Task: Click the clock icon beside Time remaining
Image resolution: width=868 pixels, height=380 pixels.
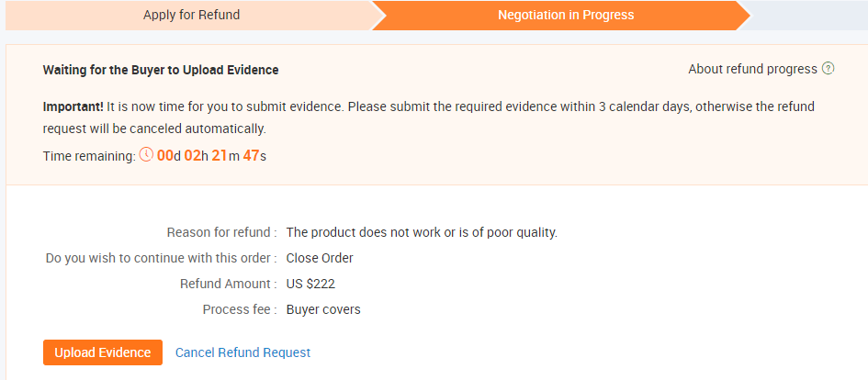Action: (146, 156)
